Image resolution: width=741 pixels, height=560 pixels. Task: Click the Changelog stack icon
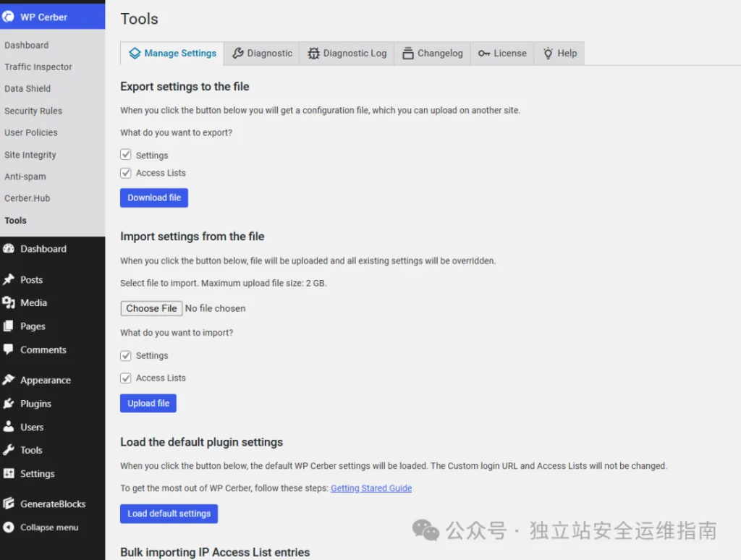coord(408,54)
